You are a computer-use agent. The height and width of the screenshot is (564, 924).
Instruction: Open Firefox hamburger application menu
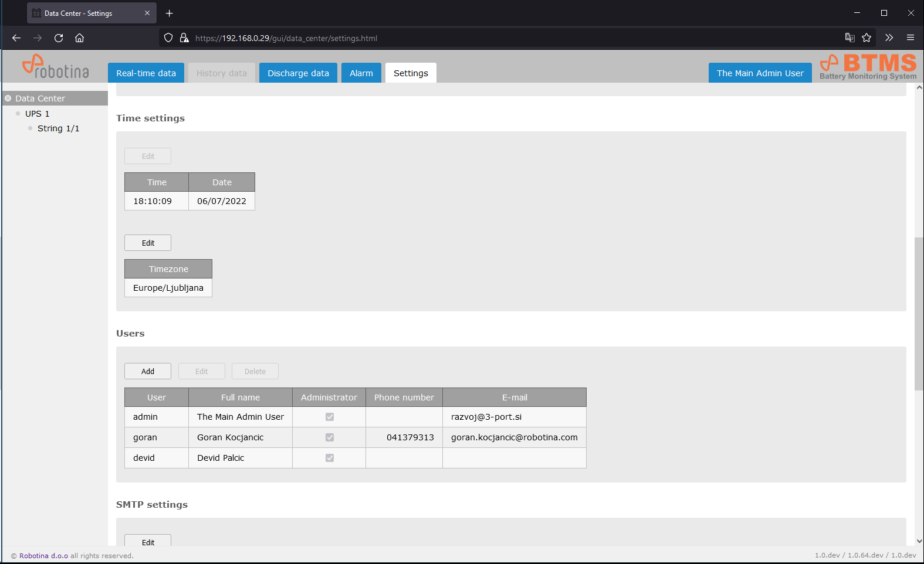tap(911, 38)
